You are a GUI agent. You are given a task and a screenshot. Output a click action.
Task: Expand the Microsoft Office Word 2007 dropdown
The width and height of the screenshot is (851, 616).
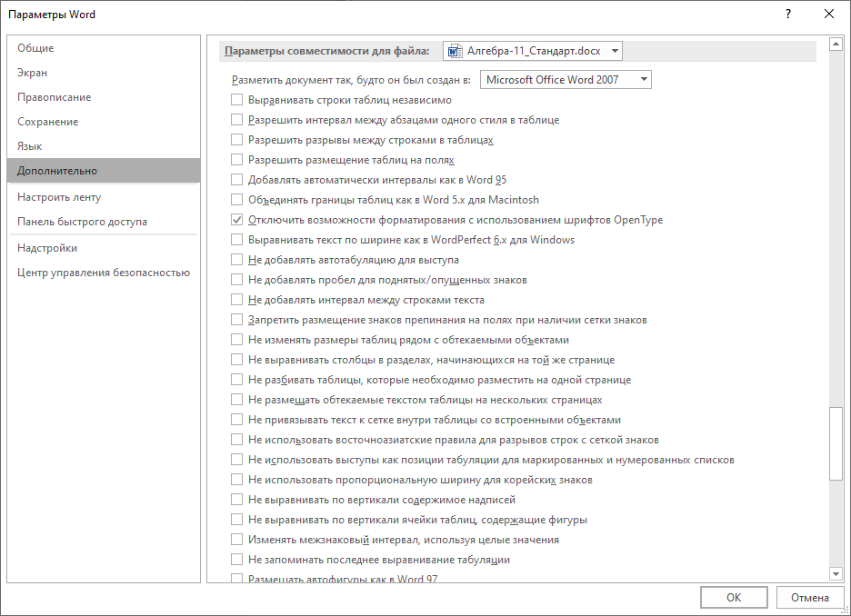click(566, 80)
